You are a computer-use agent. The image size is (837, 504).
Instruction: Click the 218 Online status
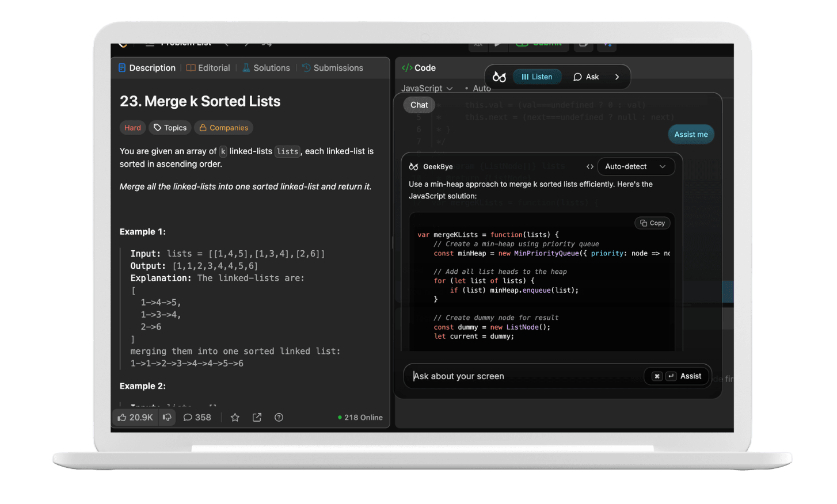point(360,418)
